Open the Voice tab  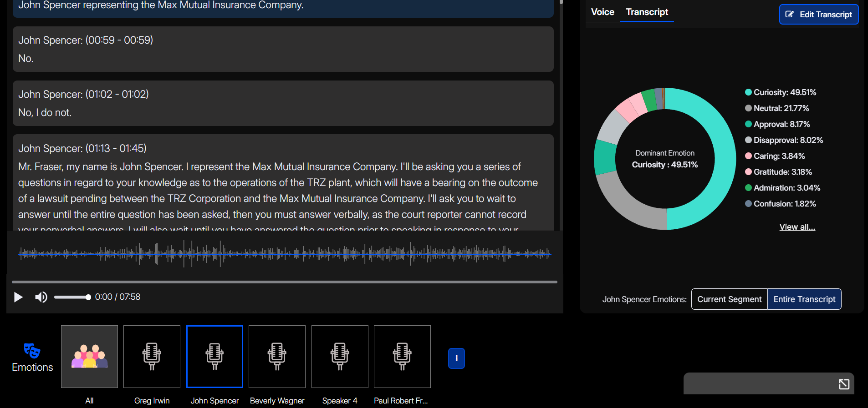tap(602, 12)
